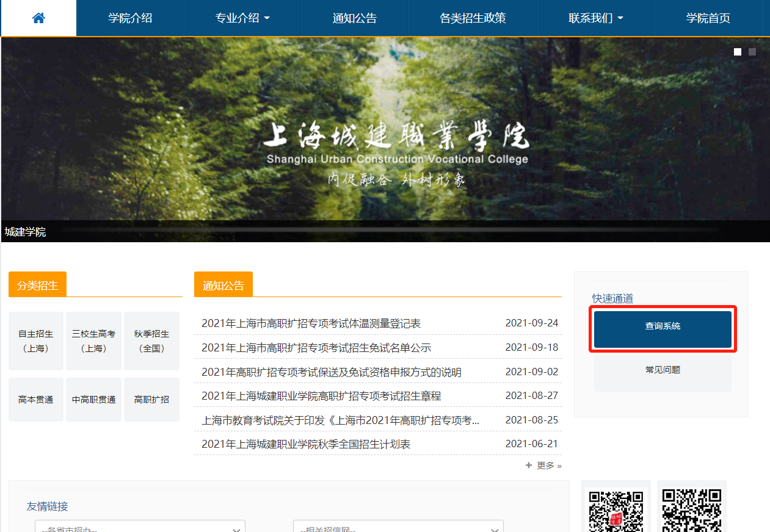This screenshot has width=770, height=532.
Task: Click the 2021-06-21 date text
Action: click(532, 444)
